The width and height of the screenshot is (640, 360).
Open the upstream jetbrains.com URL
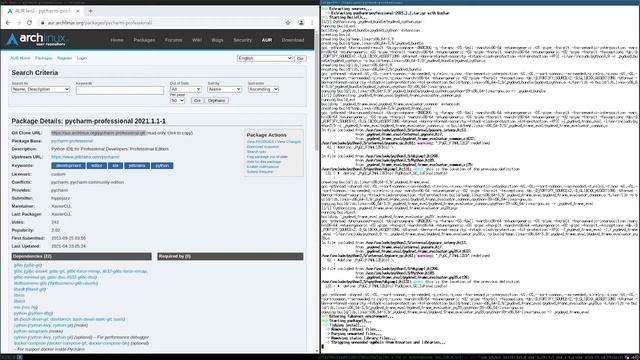pos(85,157)
